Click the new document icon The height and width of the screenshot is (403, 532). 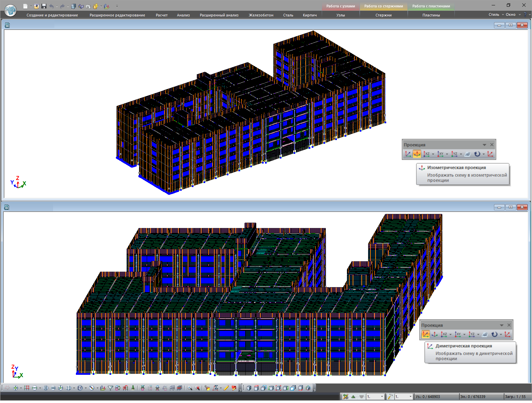click(x=25, y=6)
